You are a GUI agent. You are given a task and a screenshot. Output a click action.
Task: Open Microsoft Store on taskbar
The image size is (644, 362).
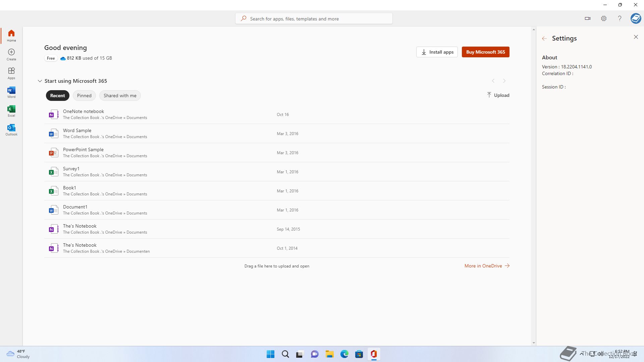[359, 354]
